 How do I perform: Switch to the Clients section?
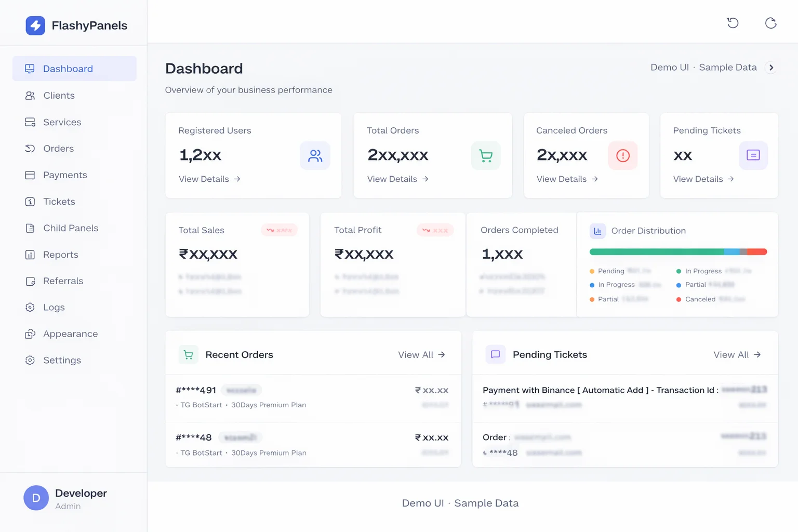58,96
